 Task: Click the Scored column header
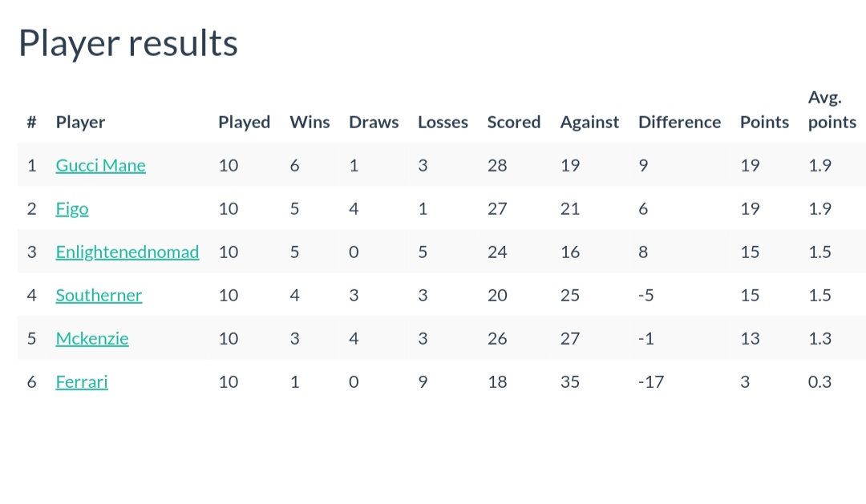coord(514,122)
